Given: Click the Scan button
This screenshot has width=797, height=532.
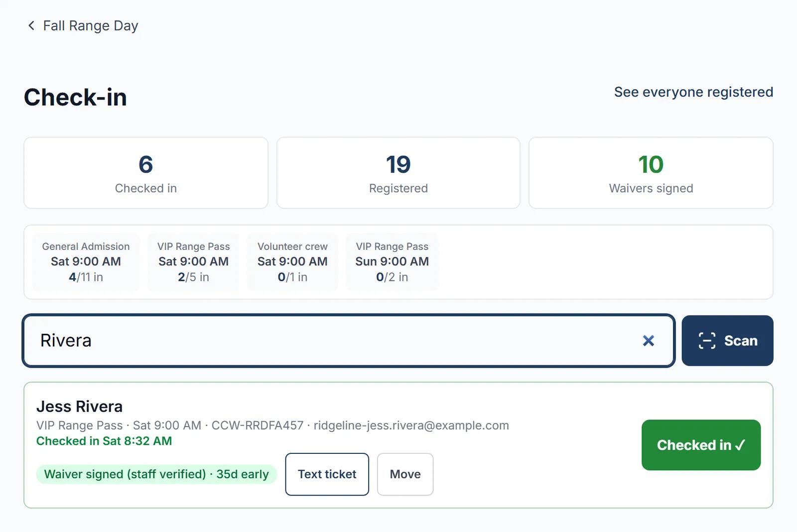Looking at the screenshot, I should tap(727, 340).
